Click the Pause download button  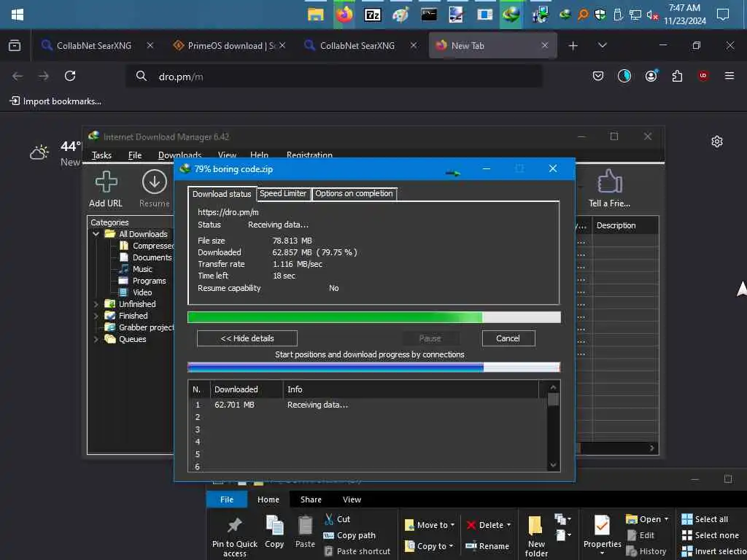pyautogui.click(x=430, y=338)
